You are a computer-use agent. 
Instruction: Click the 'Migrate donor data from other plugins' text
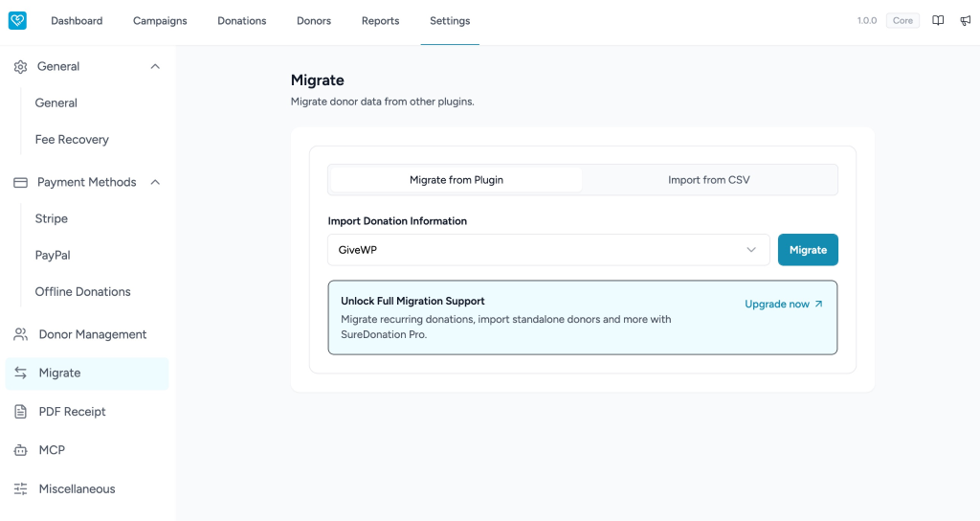(383, 102)
